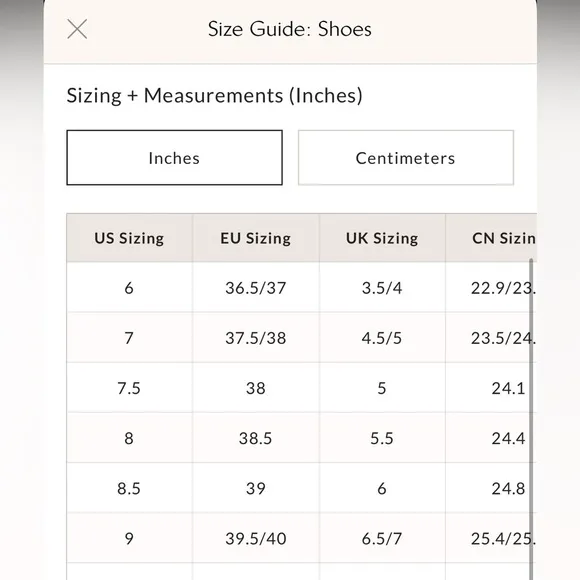
Task: Select EU size 38.5 cell
Action: click(256, 438)
